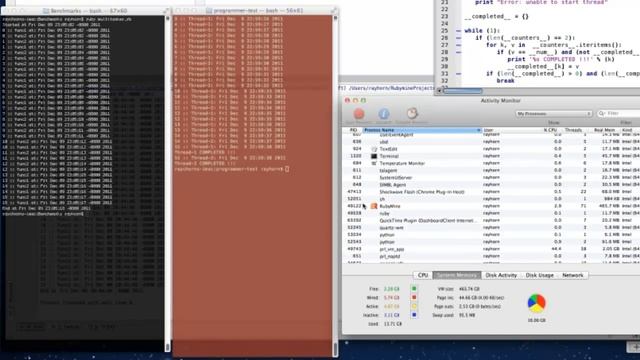Select the quartz-wm process row
640x360 pixels.
tap(491, 227)
